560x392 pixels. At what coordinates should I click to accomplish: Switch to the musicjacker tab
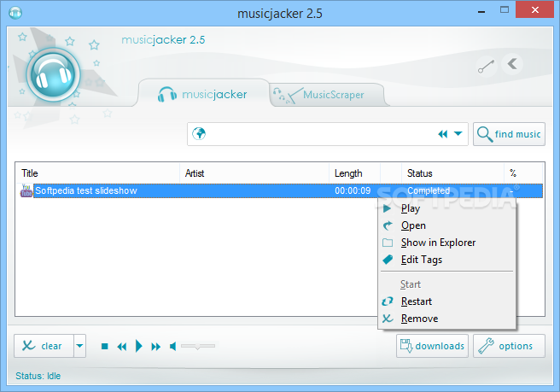click(x=203, y=94)
